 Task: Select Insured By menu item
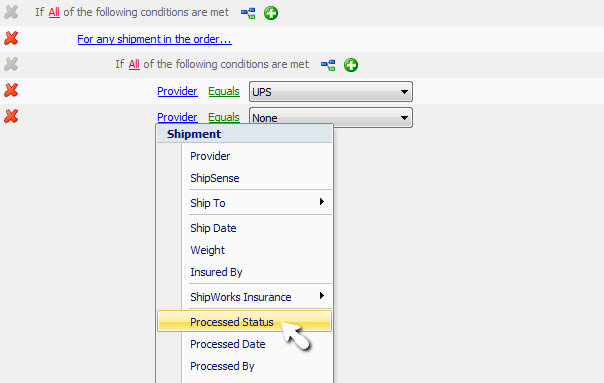tap(245, 272)
